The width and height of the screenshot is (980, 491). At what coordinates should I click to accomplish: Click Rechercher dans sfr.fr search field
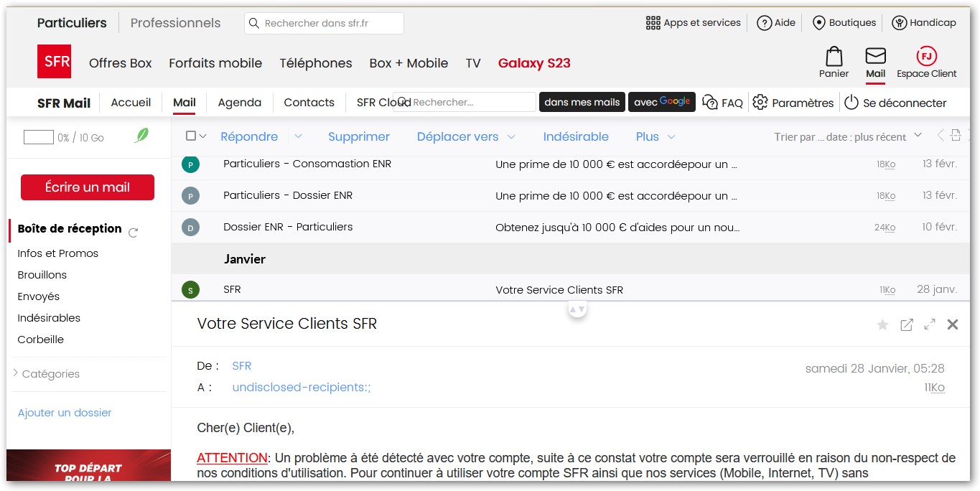coord(324,23)
